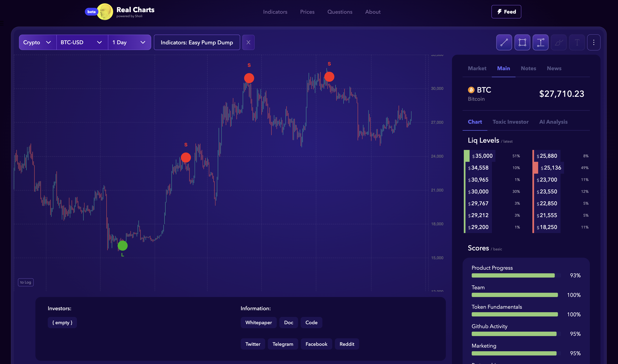618x364 pixels.
Task: Click the green L long signal marker
Action: [x=123, y=246]
